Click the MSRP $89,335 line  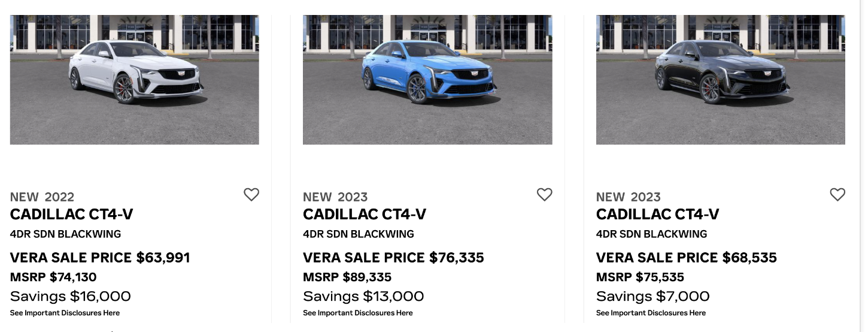(x=347, y=277)
